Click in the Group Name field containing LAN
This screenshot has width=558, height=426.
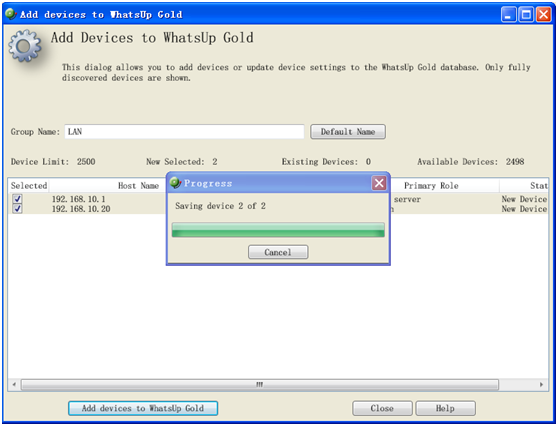pos(184,132)
